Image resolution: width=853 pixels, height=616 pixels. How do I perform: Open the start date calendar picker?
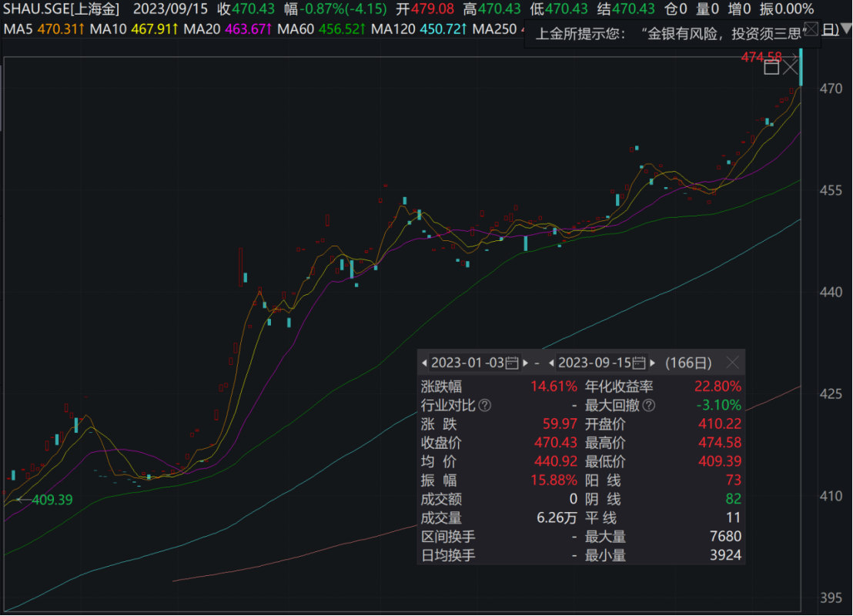pos(512,363)
